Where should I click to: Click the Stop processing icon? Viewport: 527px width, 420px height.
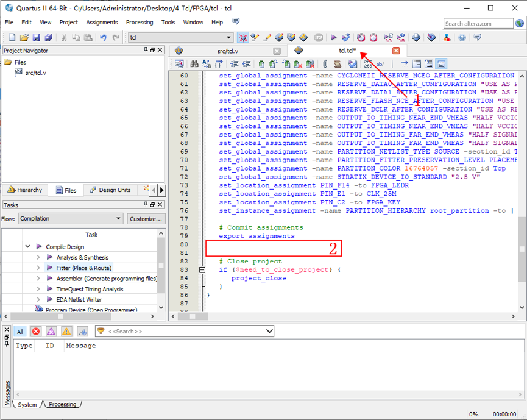[319, 38]
